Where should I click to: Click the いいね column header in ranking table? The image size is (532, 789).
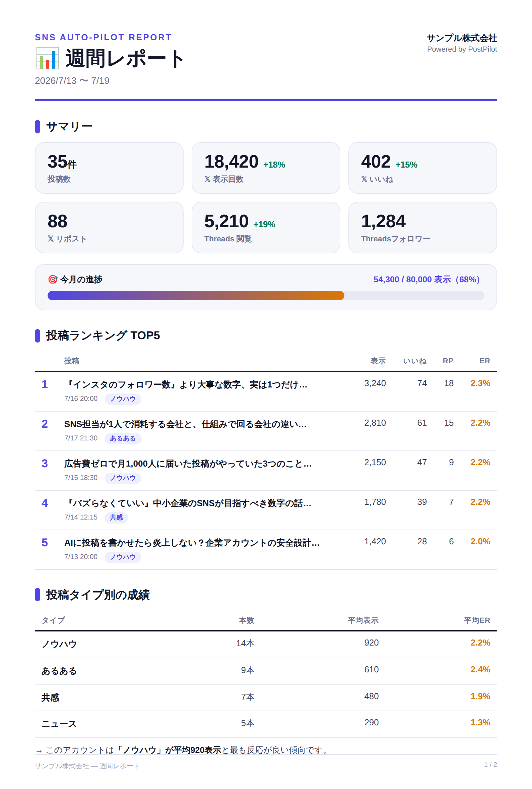415,361
